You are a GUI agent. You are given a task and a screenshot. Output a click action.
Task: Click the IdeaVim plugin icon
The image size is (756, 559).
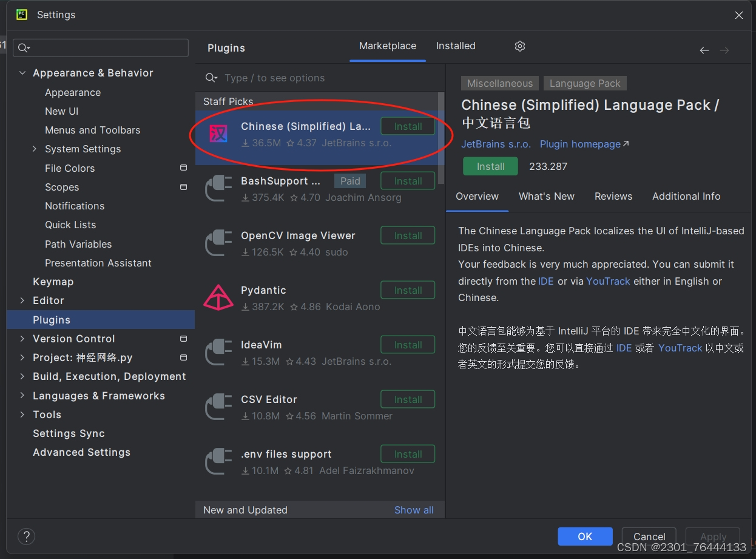[x=218, y=353]
